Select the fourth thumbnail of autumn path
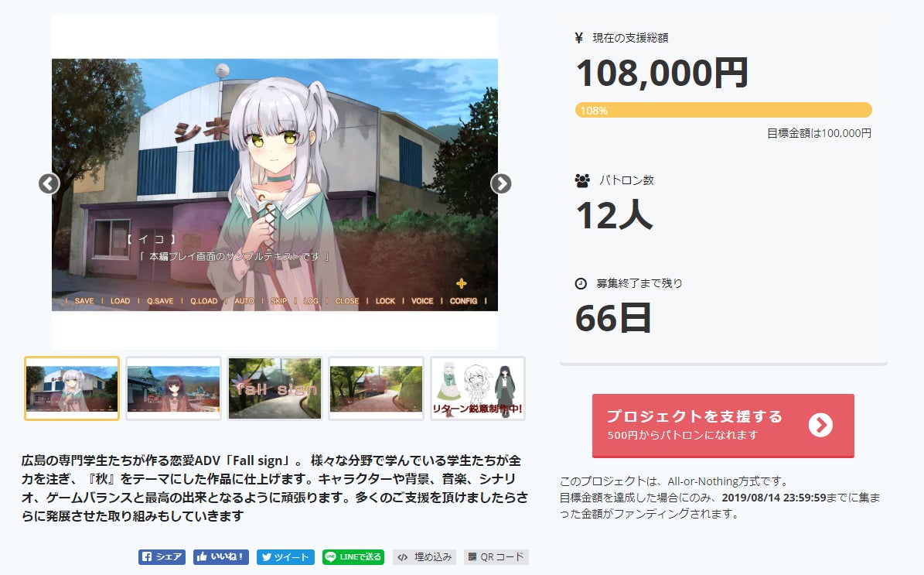This screenshot has height=575, width=924. [x=376, y=388]
